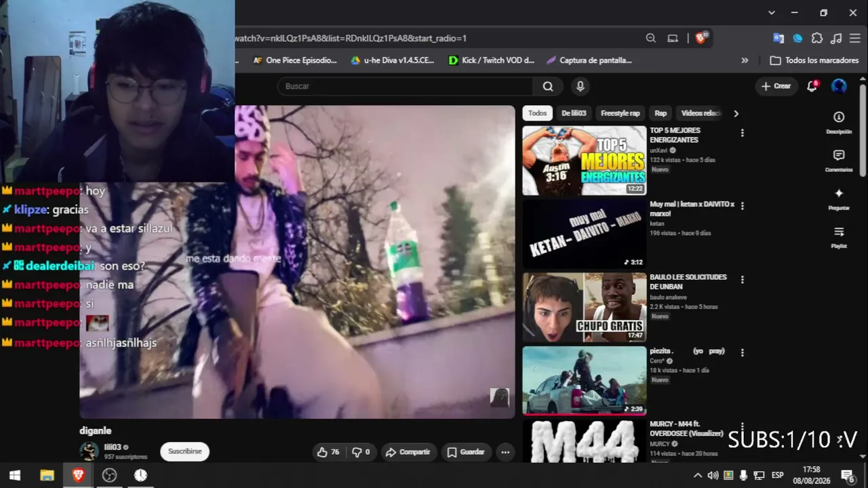Open the video Descripción panel icon

pyautogui.click(x=839, y=117)
